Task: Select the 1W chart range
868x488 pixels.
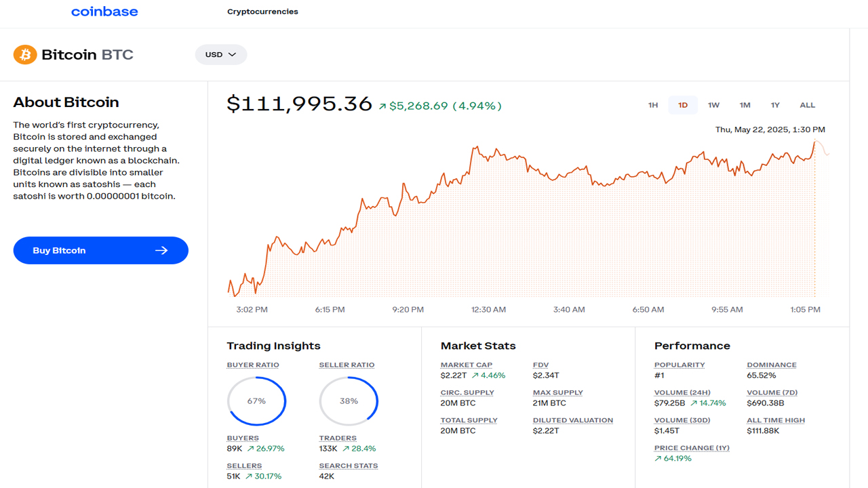Action: pos(713,105)
